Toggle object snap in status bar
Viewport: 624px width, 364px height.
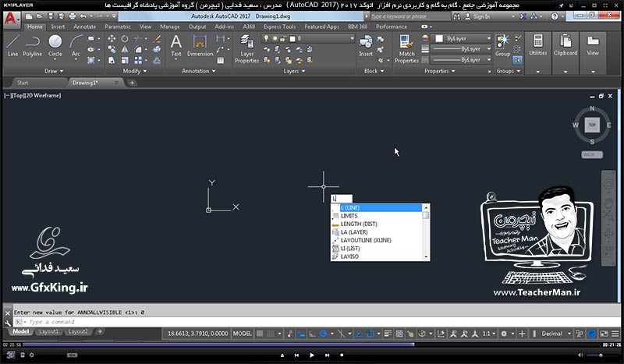tap(370, 334)
